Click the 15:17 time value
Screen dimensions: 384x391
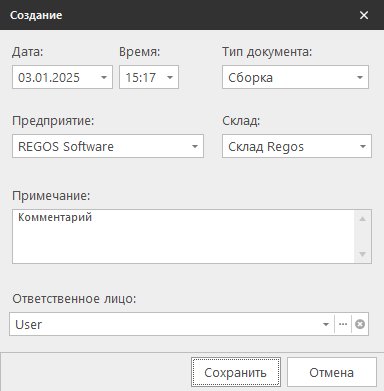click(x=141, y=77)
